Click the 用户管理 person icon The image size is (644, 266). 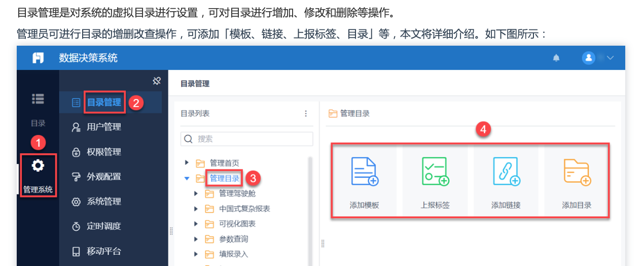pos(76,127)
